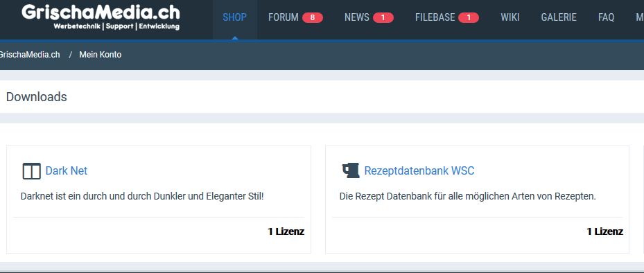
Task: Click the Dark Net layout icon
Action: click(x=32, y=170)
